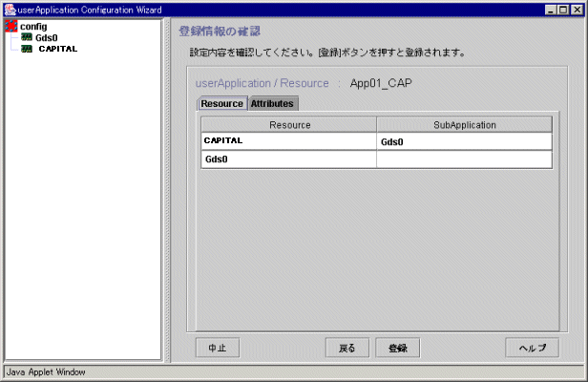This screenshot has width=588, height=382.
Task: Switch to the Attributes tab
Action: pyautogui.click(x=272, y=103)
